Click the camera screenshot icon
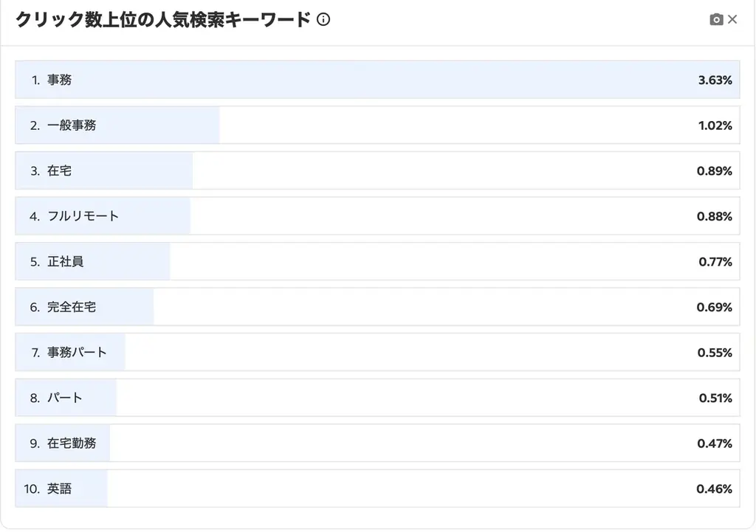756x532 pixels. pyautogui.click(x=714, y=19)
